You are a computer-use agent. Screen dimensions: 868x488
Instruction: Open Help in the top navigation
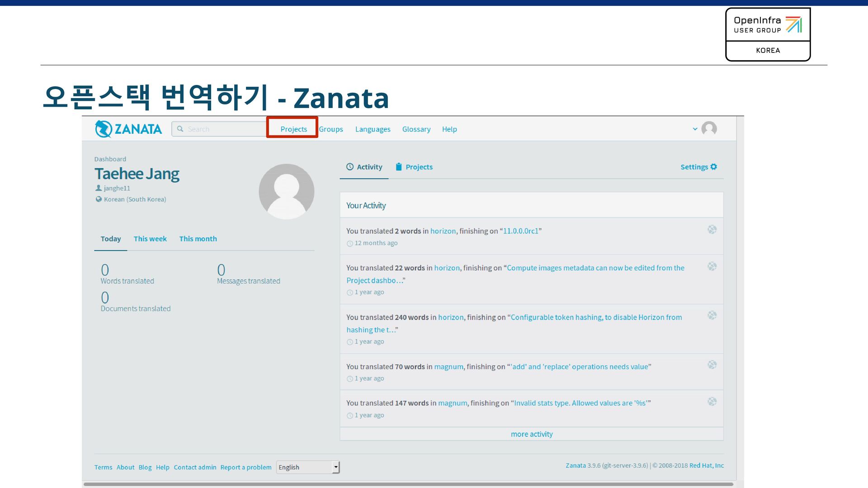coord(449,129)
